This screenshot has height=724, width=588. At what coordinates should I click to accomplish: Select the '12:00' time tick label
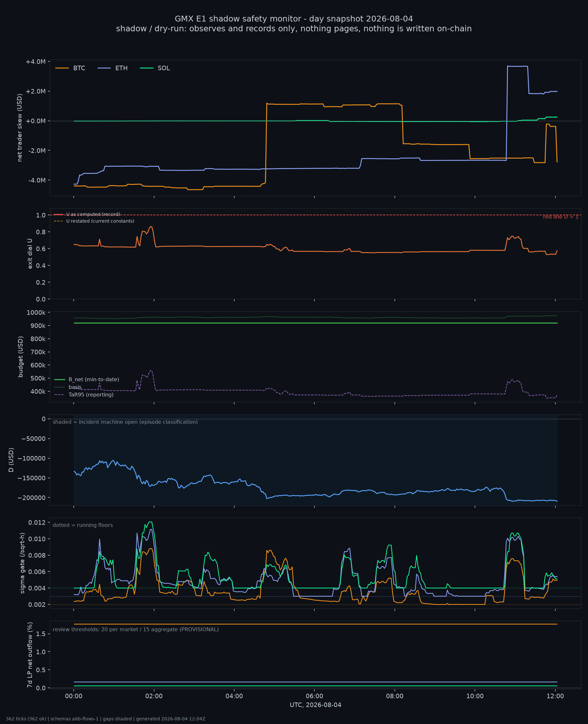click(x=555, y=697)
